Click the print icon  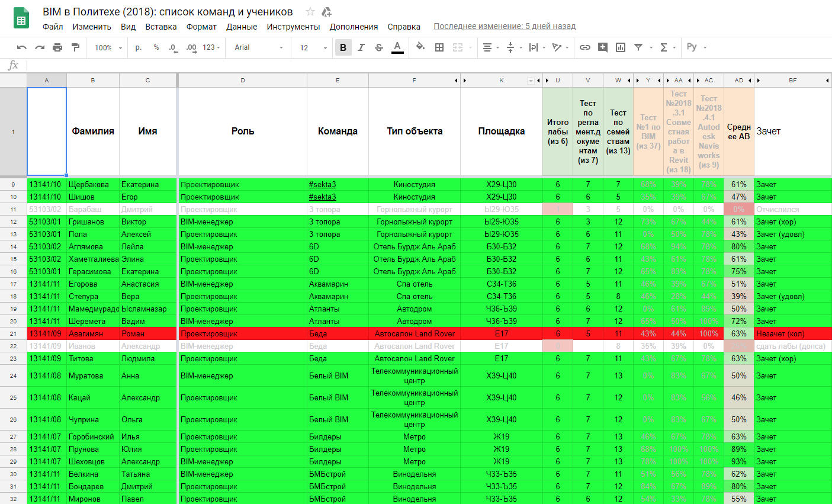57,47
